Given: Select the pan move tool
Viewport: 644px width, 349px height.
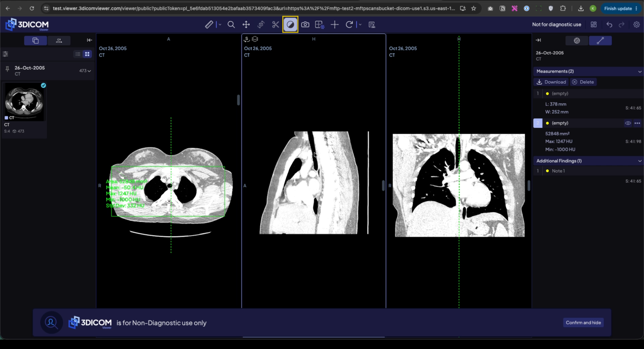Looking at the screenshot, I should pos(246,24).
